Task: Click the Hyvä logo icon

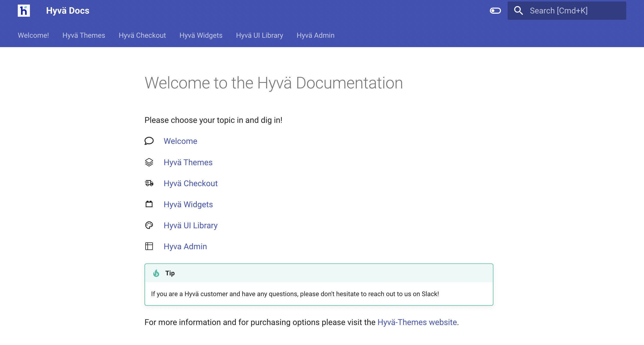Action: coord(24,10)
